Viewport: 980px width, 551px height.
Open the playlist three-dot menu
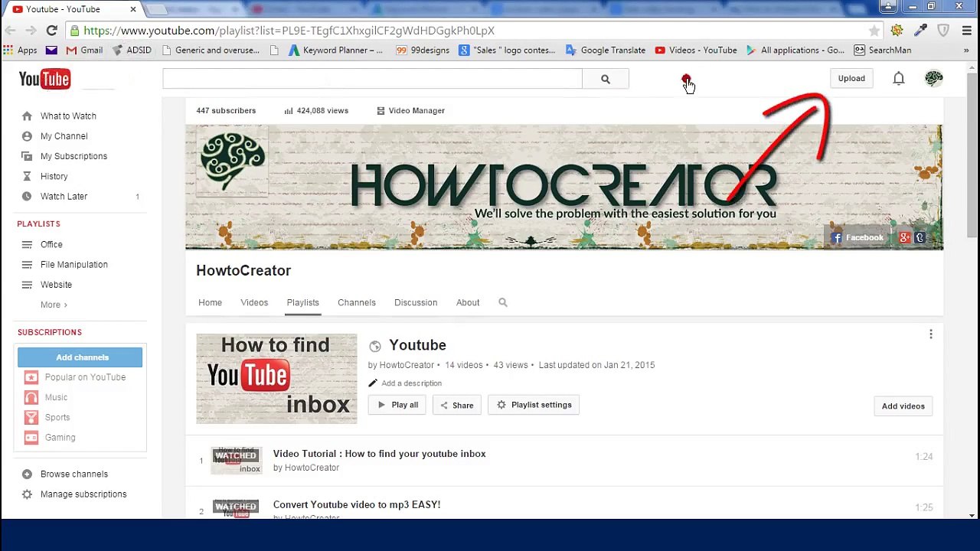[931, 334]
